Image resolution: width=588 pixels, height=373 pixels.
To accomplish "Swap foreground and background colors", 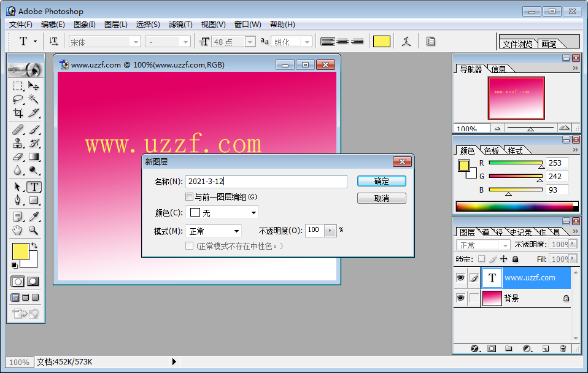I will point(34,245).
